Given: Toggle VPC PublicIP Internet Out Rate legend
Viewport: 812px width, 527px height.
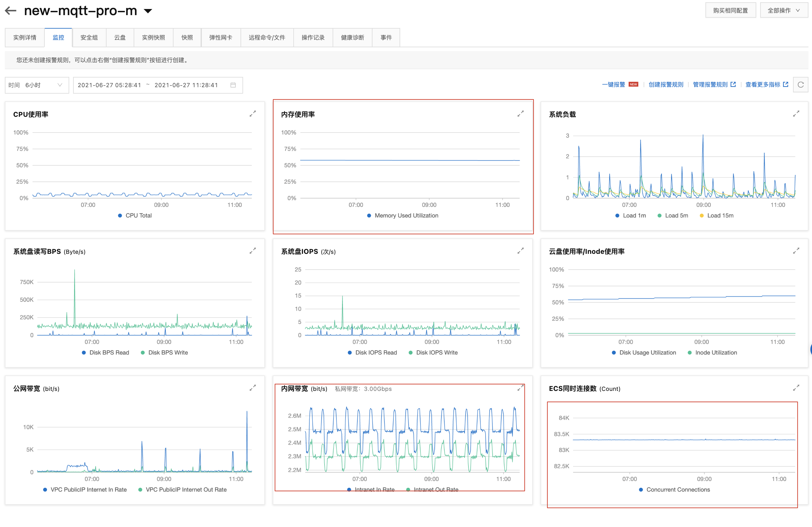Looking at the screenshot, I should pyautogui.click(x=183, y=489).
